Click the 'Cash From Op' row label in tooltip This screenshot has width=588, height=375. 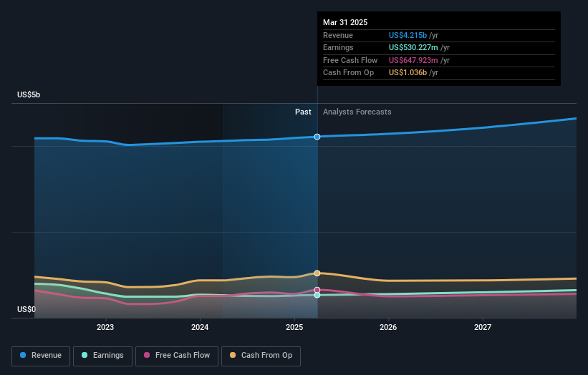348,73
